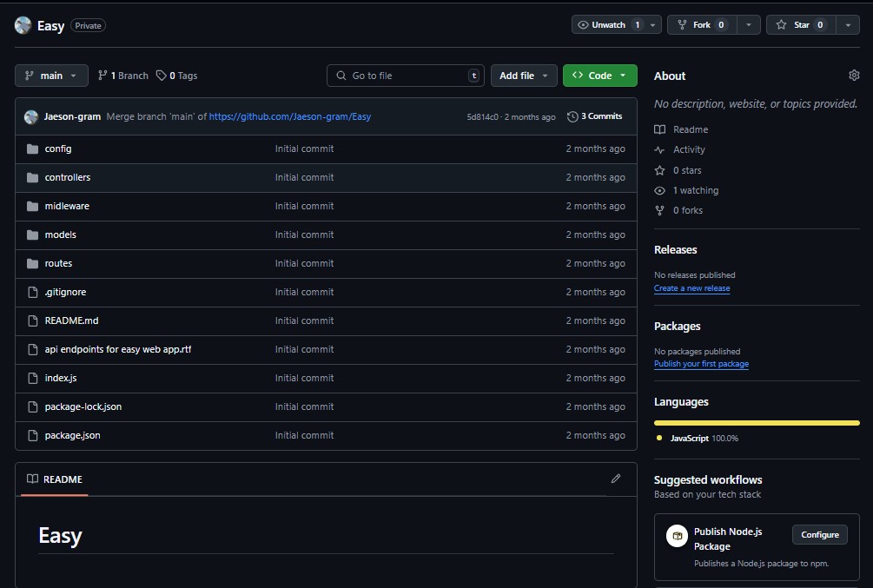Click Jaeson-gram's avatar in the commit row
The width and height of the screenshot is (873, 588).
point(31,117)
